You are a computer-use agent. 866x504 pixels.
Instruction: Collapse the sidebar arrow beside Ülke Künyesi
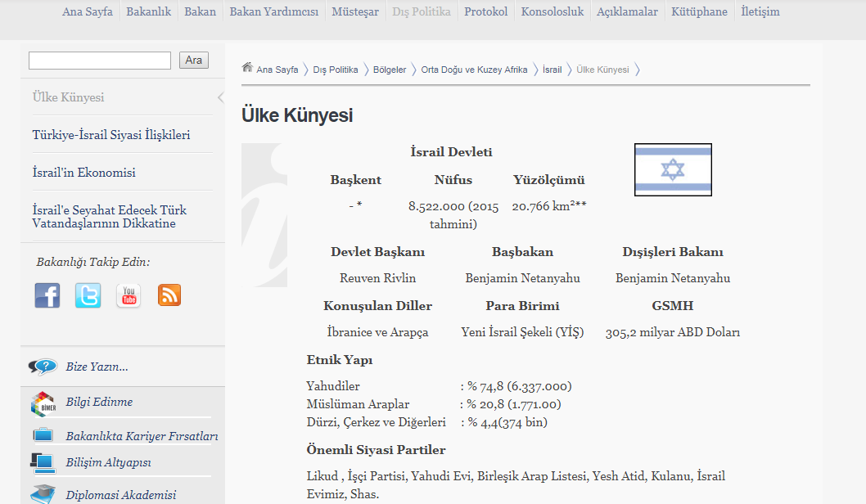tap(220, 98)
